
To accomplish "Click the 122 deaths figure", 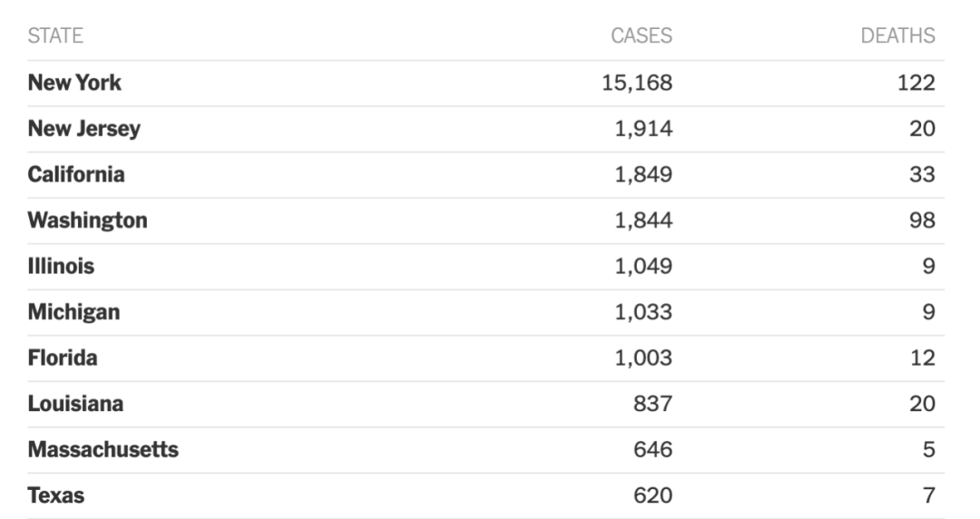I will (916, 83).
